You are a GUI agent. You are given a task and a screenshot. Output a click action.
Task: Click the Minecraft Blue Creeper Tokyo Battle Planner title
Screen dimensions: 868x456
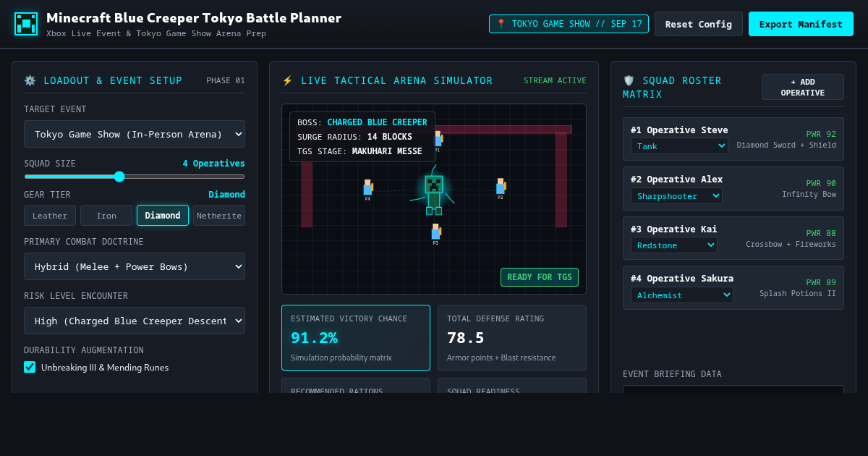(194, 18)
